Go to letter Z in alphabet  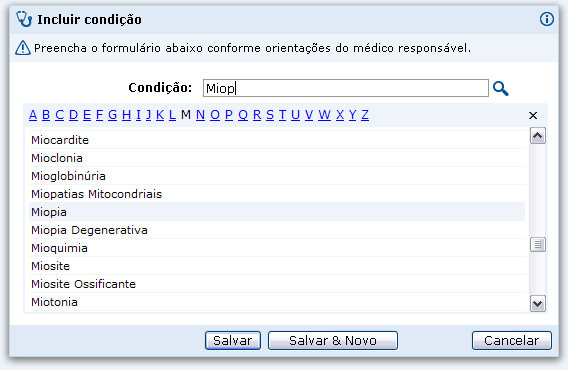click(365, 115)
